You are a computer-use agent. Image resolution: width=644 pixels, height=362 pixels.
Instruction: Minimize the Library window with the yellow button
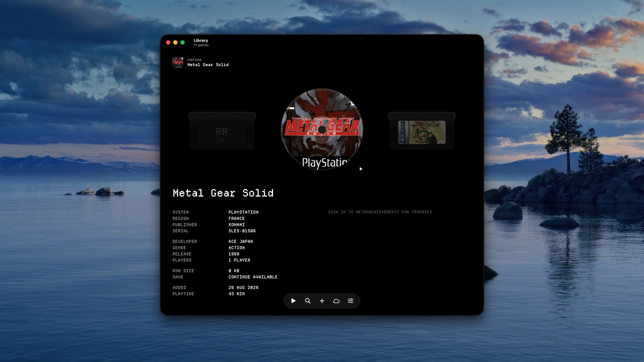175,42
